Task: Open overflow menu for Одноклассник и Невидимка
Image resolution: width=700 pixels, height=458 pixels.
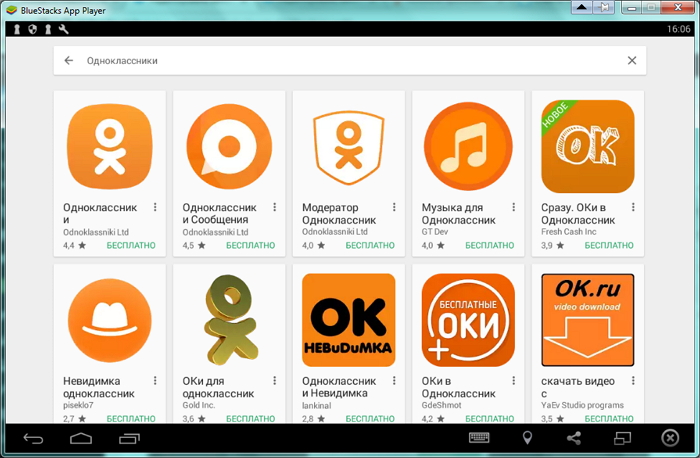Action: [394, 380]
